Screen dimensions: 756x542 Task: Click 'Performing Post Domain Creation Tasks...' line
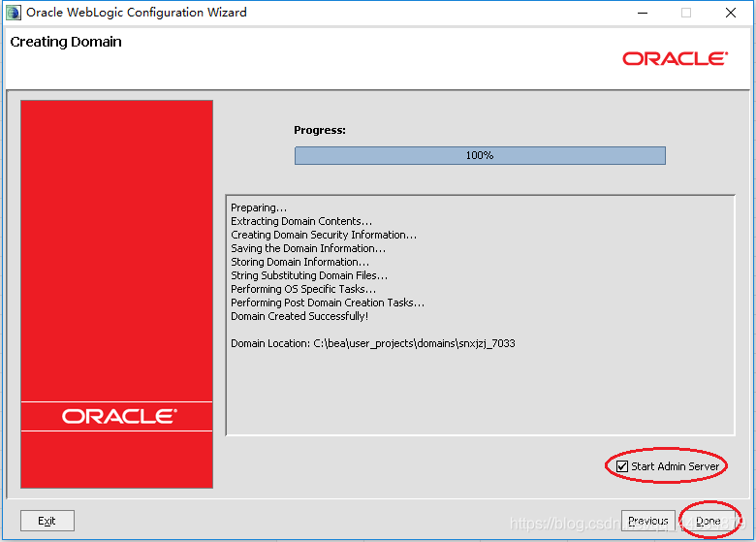tap(328, 303)
